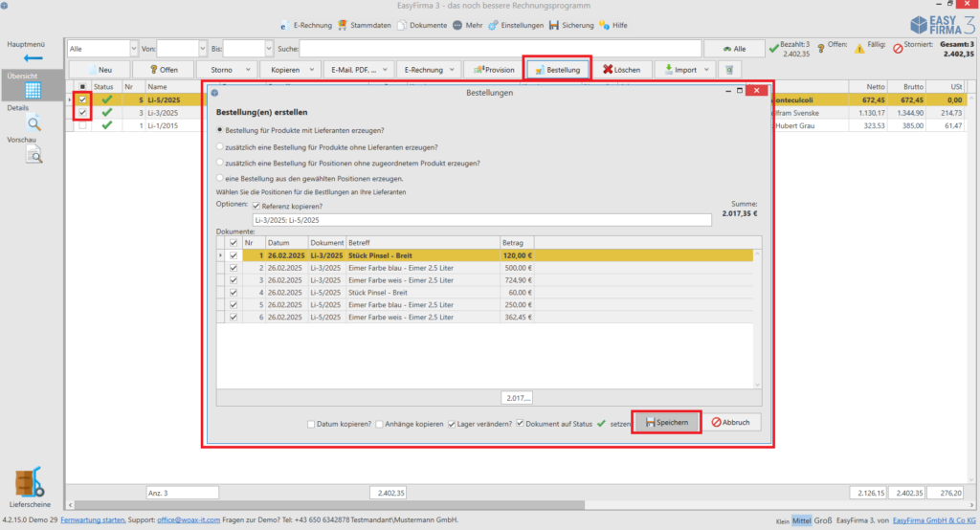Open the Hilfe menu
Image resolution: width=980 pixels, height=530 pixels.
pyautogui.click(x=613, y=26)
